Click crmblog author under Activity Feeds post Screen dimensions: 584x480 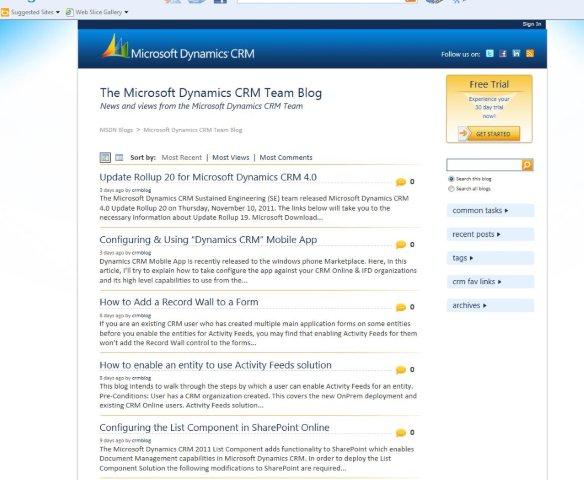pyautogui.click(x=142, y=378)
